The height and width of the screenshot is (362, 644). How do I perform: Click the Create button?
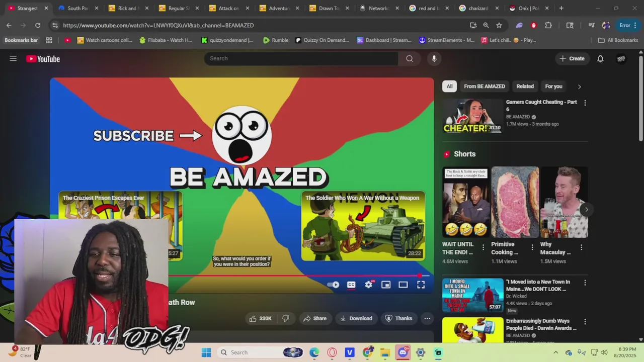click(x=572, y=59)
